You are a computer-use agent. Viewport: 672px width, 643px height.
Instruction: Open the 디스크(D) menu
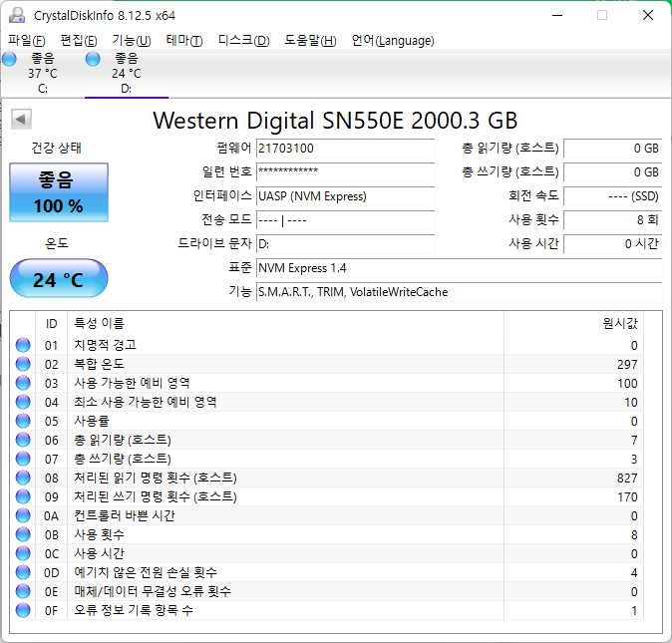[244, 41]
